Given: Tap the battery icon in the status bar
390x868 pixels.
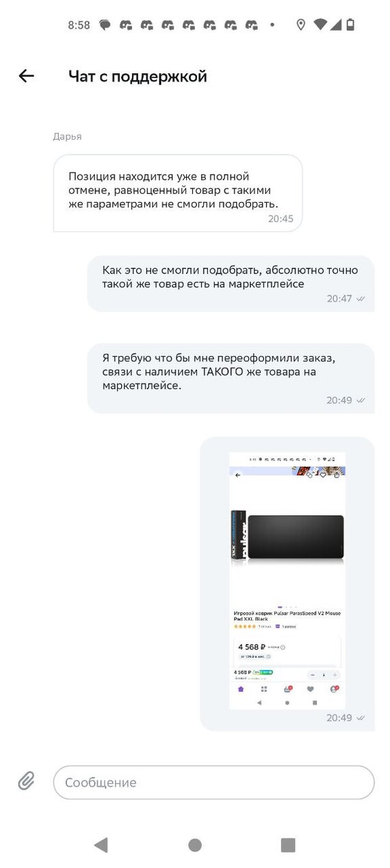Looking at the screenshot, I should point(351,25).
